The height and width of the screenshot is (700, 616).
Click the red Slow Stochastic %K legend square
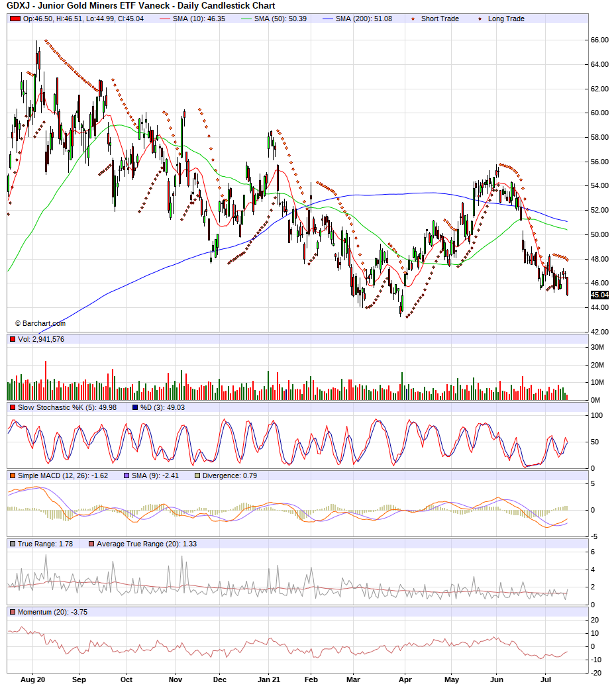coord(13,407)
